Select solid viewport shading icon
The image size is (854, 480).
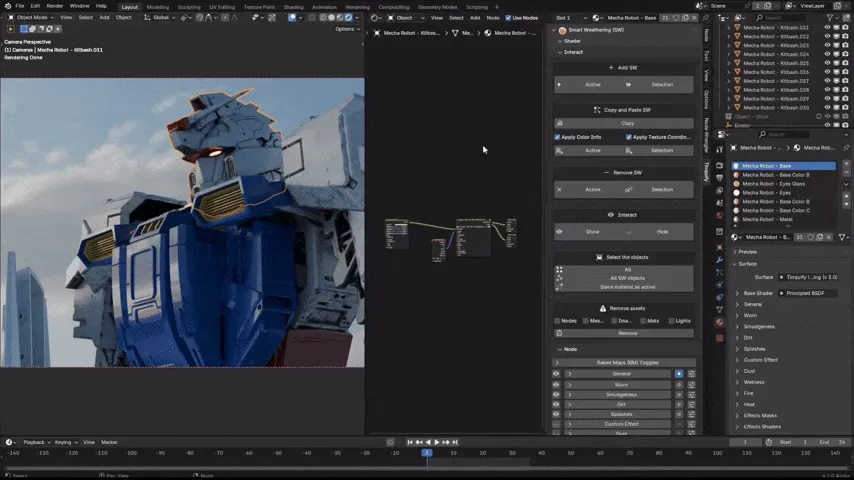tap(331, 17)
